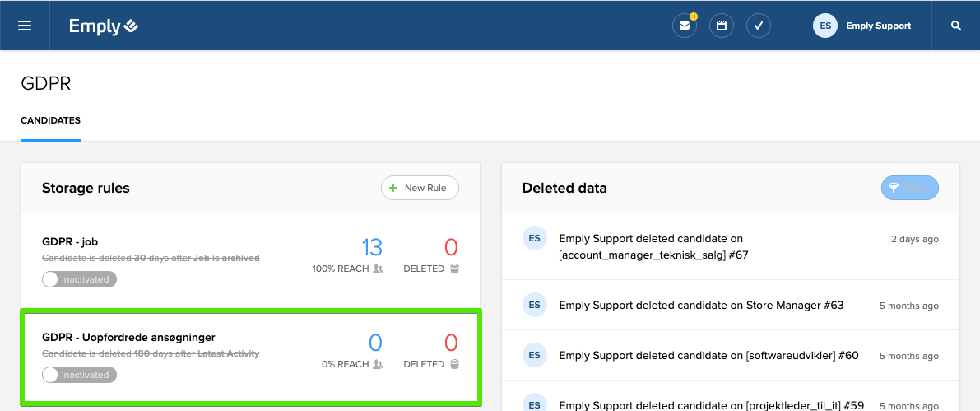Image resolution: width=980 pixels, height=411 pixels.
Task: Open deleted candidate entry Store Manager #63
Action: [x=701, y=306]
